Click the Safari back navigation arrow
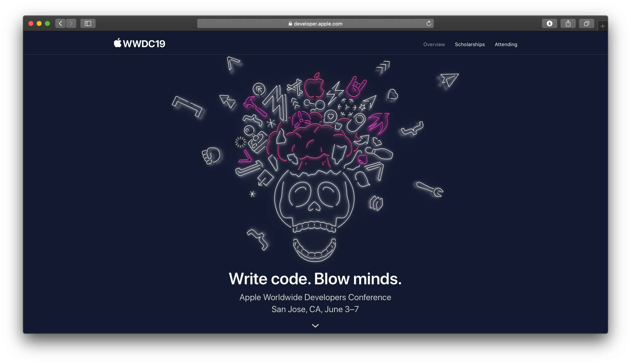 coord(60,23)
